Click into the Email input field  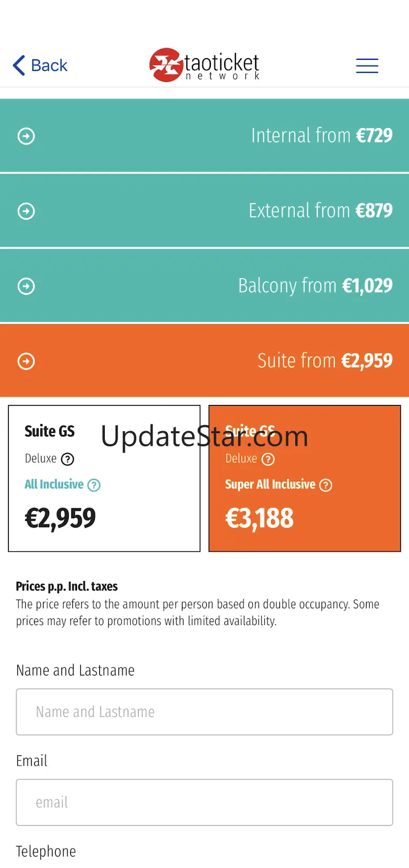204,802
